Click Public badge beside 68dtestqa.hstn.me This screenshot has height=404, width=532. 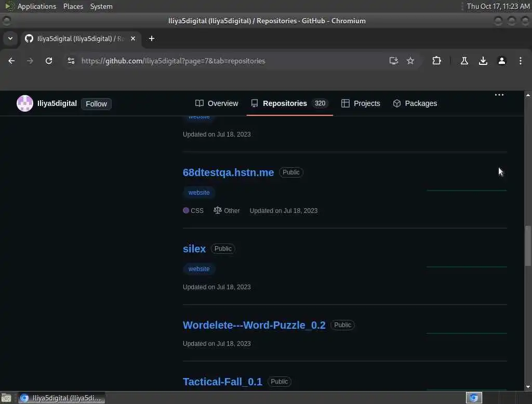point(291,172)
